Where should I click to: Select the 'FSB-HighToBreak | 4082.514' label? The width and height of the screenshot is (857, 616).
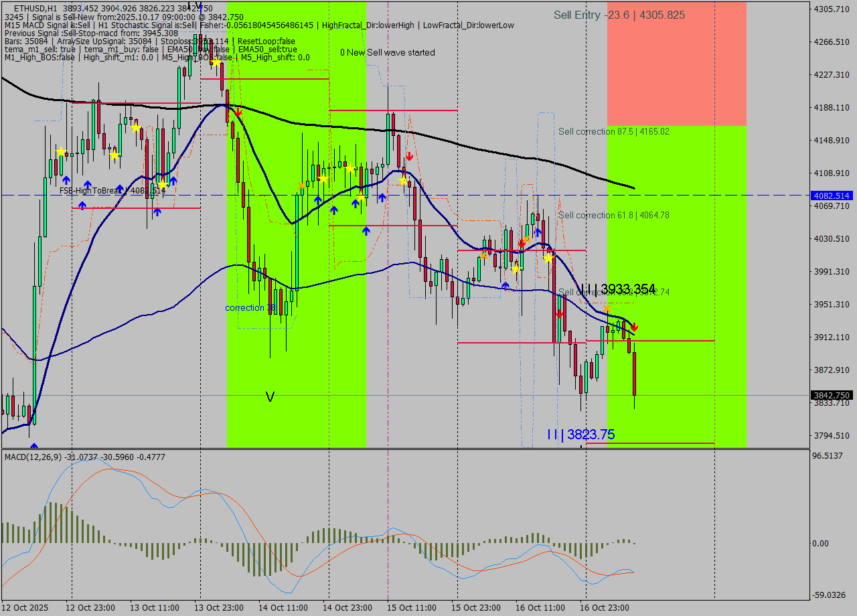point(112,191)
